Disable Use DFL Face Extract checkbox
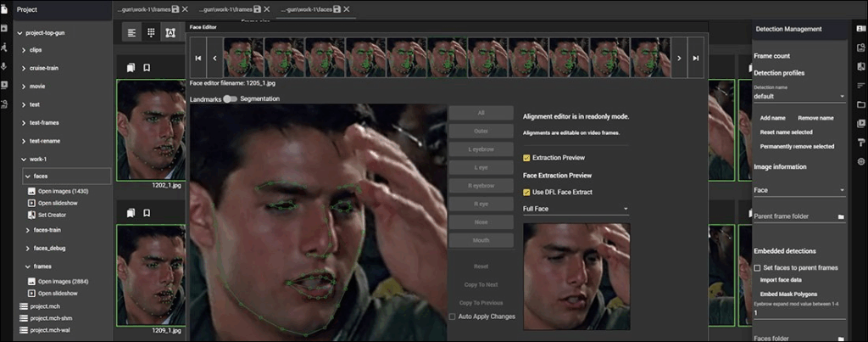The width and height of the screenshot is (868, 342). (527, 192)
